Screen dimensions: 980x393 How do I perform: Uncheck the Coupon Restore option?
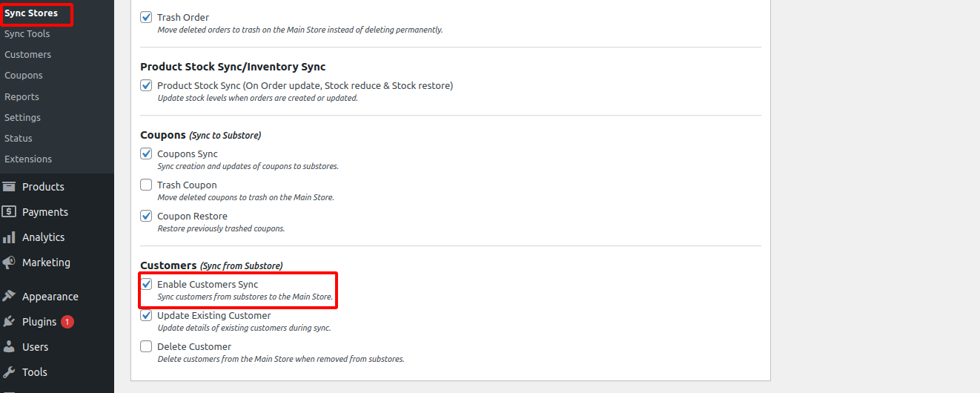[x=146, y=216]
